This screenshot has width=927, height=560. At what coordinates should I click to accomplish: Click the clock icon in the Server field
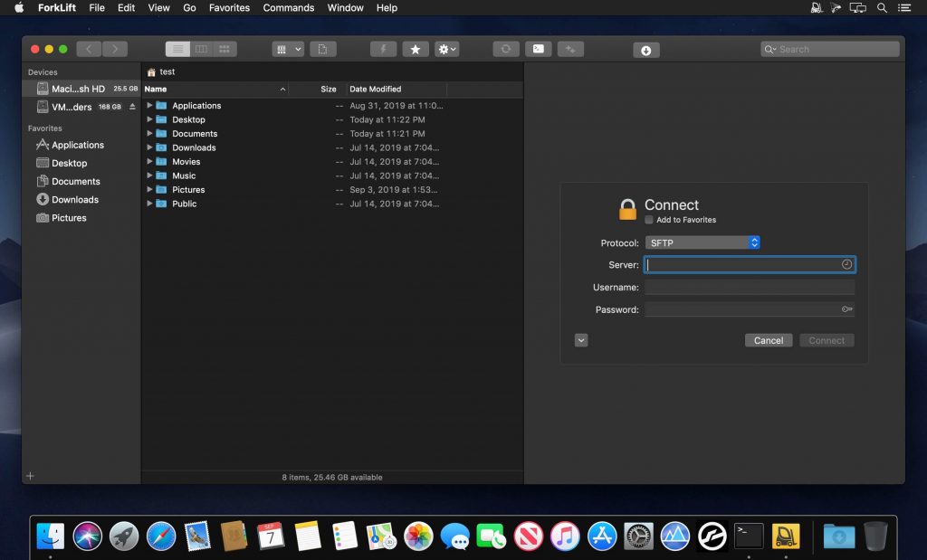point(846,264)
